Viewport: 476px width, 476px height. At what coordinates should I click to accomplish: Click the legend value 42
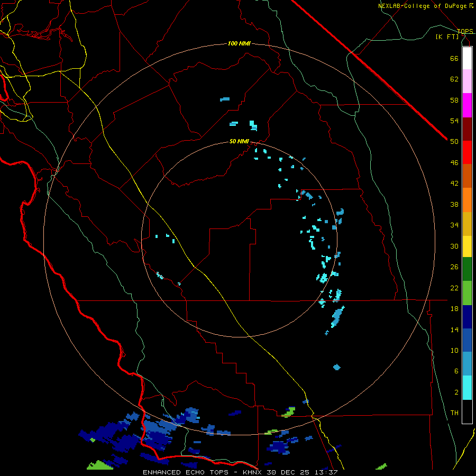click(x=454, y=184)
